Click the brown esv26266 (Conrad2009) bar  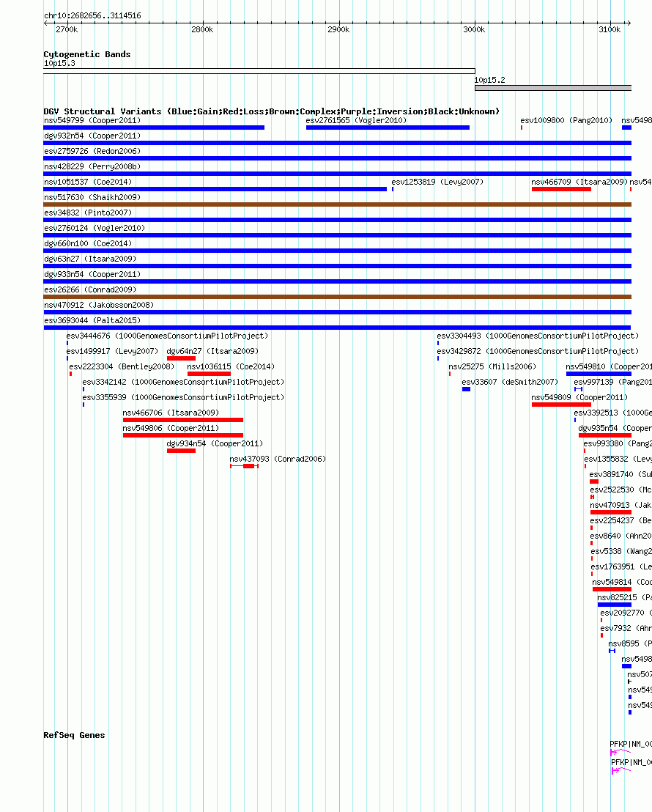337,297
